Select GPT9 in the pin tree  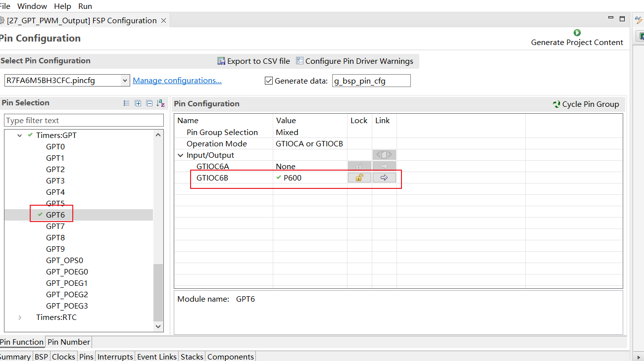tap(55, 249)
